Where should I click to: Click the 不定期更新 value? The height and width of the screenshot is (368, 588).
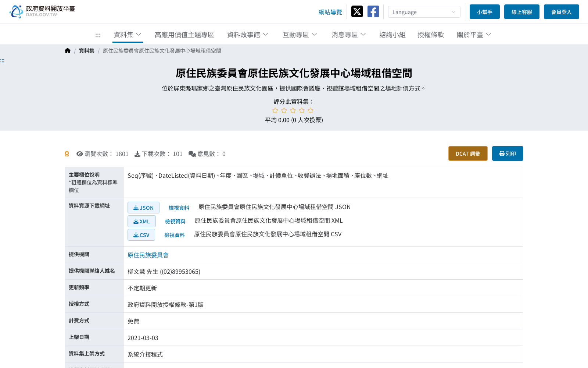click(x=142, y=288)
